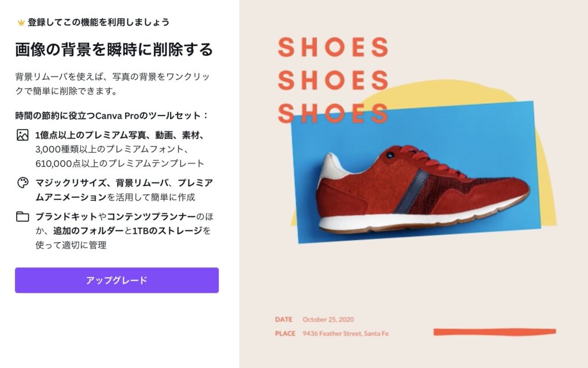The image size is (588, 368).
Task: Click the palette icon beside マジックリサイズ
Action: pos(22,183)
